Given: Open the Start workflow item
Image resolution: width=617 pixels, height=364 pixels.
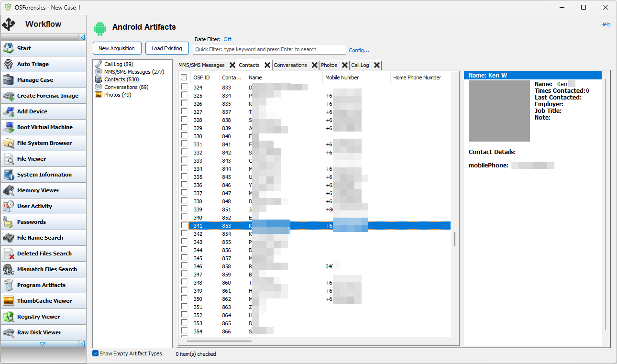Looking at the screenshot, I should click(44, 48).
